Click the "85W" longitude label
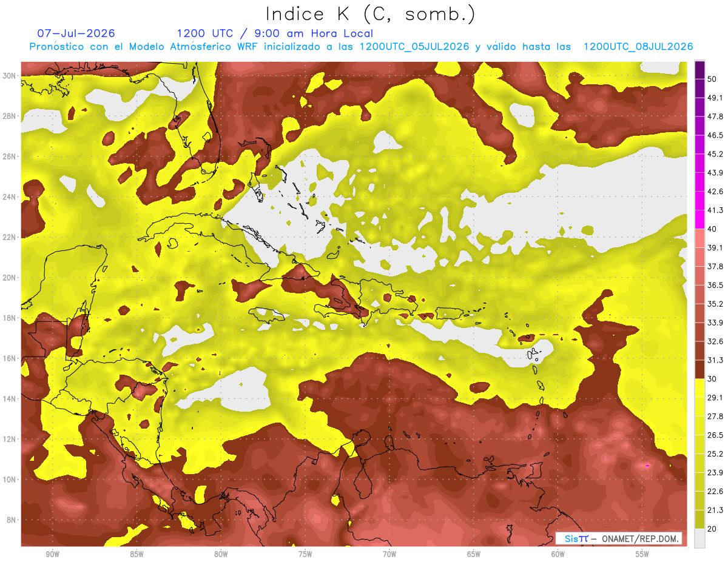Image resolution: width=728 pixels, height=562 pixels. click(x=137, y=555)
